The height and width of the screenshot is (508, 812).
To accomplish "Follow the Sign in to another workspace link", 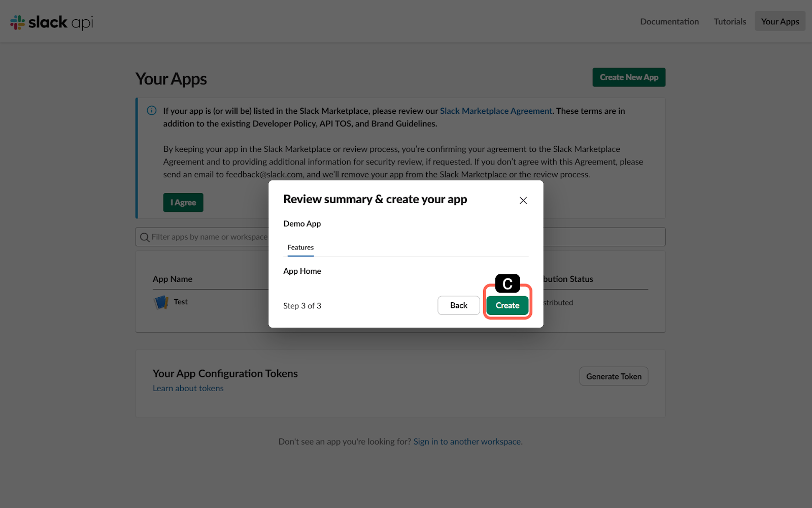I will coord(467,441).
